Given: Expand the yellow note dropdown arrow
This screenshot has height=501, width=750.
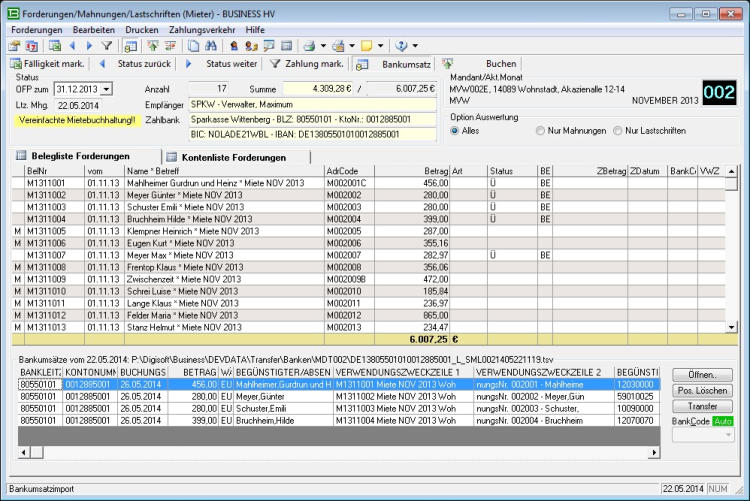Looking at the screenshot, I should [381, 46].
